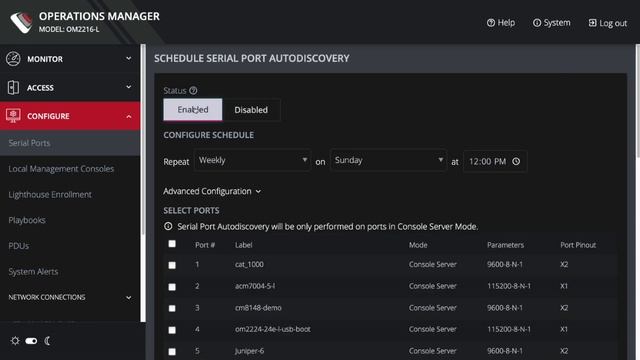640x360 pixels.
Task: Click the Help question mark icon
Action: pyautogui.click(x=491, y=23)
